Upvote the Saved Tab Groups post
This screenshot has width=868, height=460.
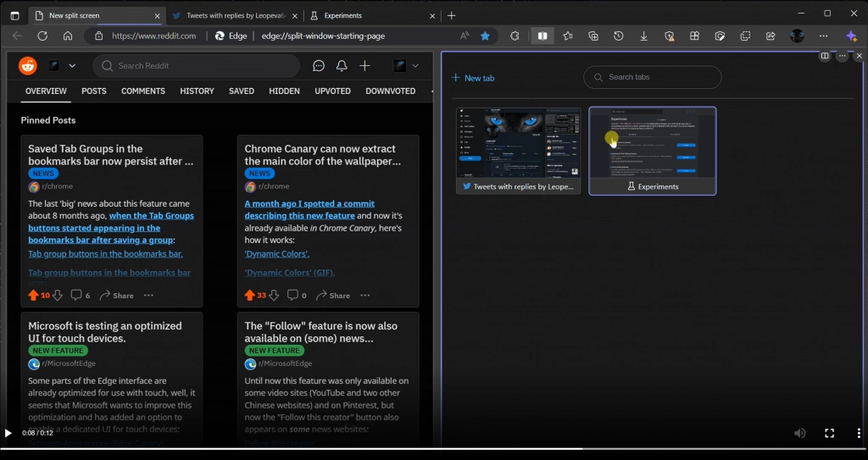[x=33, y=296]
